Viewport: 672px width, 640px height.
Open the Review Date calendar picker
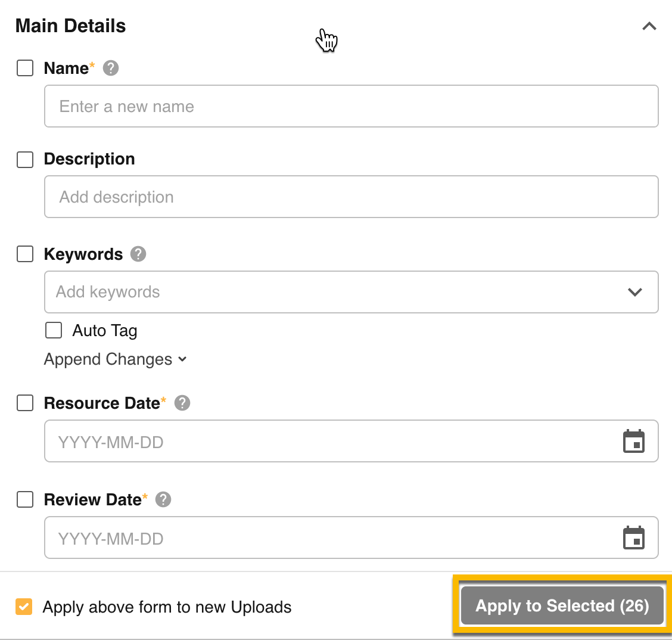point(634,538)
